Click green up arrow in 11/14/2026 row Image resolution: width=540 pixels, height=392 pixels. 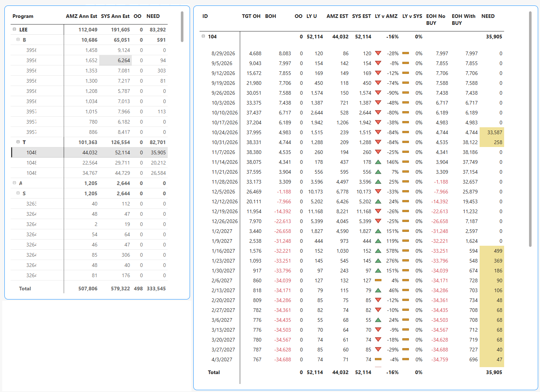378,162
